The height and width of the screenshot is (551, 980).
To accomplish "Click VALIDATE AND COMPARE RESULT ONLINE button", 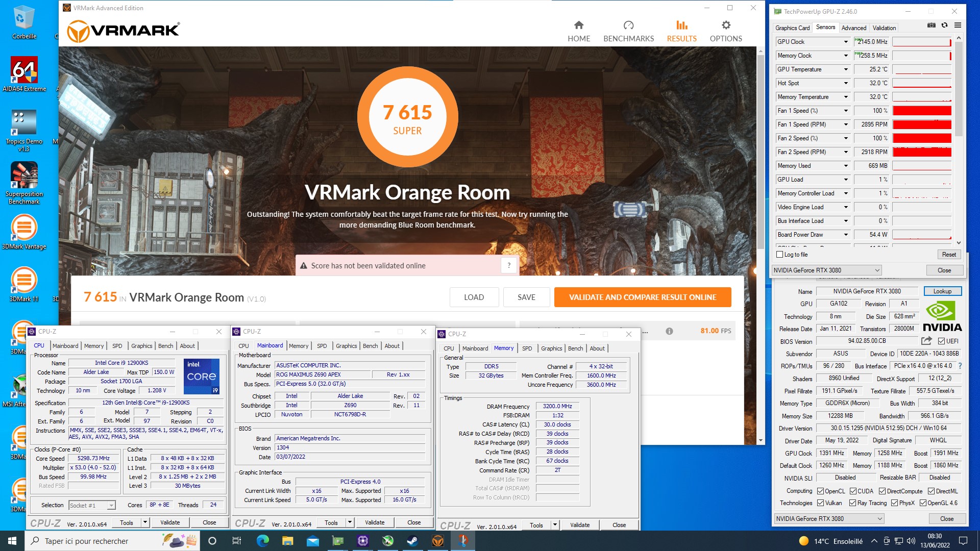I will pyautogui.click(x=643, y=297).
